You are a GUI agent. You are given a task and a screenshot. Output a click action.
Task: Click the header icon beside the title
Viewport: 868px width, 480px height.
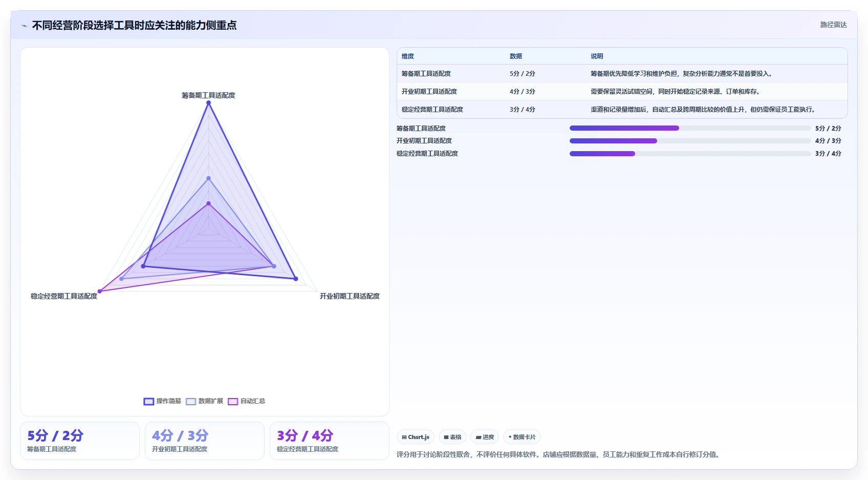pyautogui.click(x=24, y=26)
